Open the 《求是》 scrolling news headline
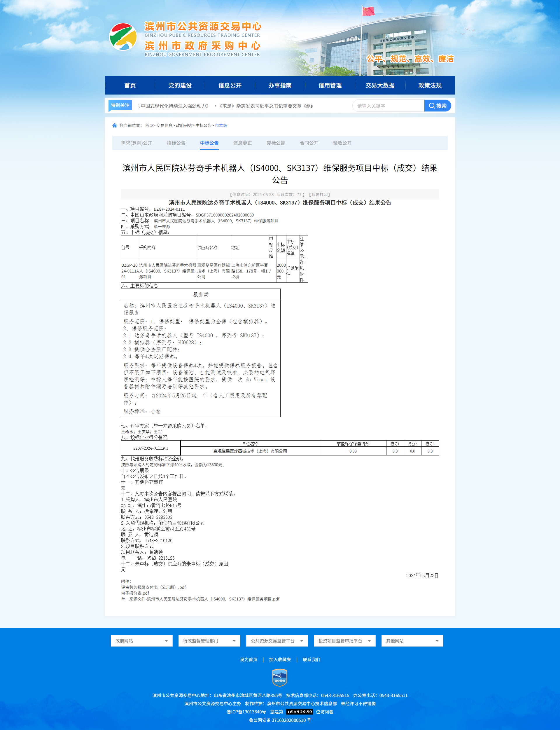Screen dimensions: 560x730 tap(266, 106)
